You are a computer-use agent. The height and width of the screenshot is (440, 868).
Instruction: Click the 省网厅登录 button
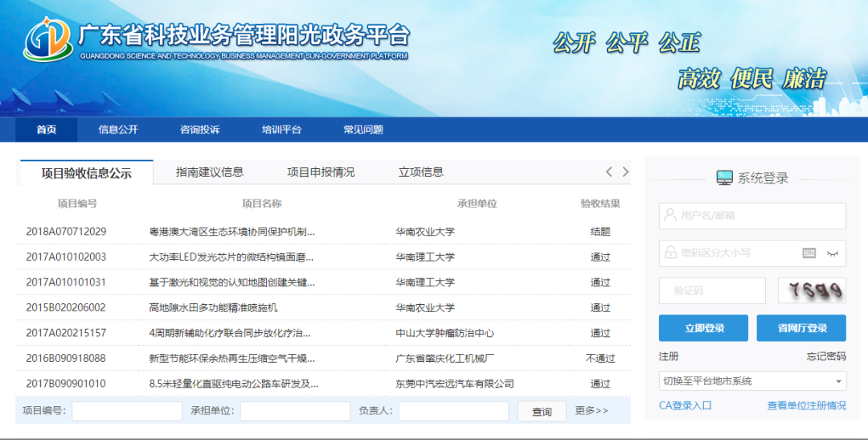pos(801,328)
